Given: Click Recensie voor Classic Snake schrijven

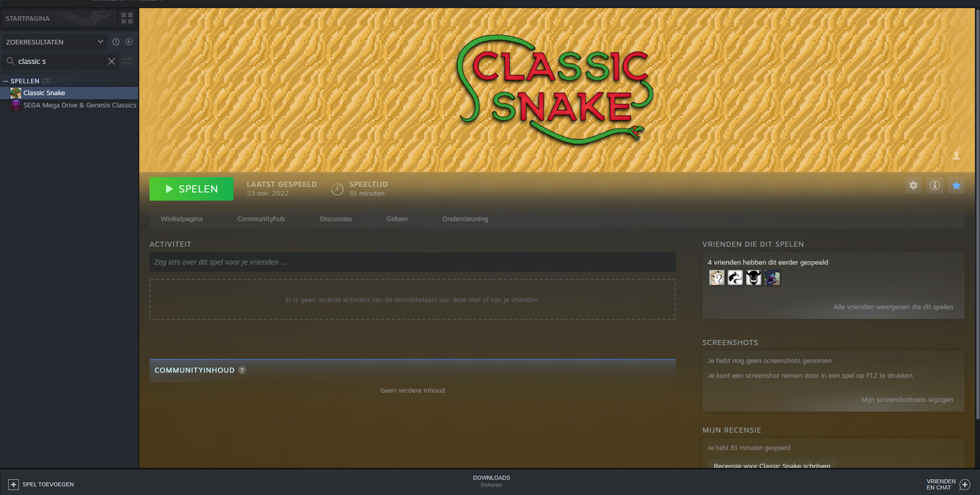Looking at the screenshot, I should pos(772,466).
